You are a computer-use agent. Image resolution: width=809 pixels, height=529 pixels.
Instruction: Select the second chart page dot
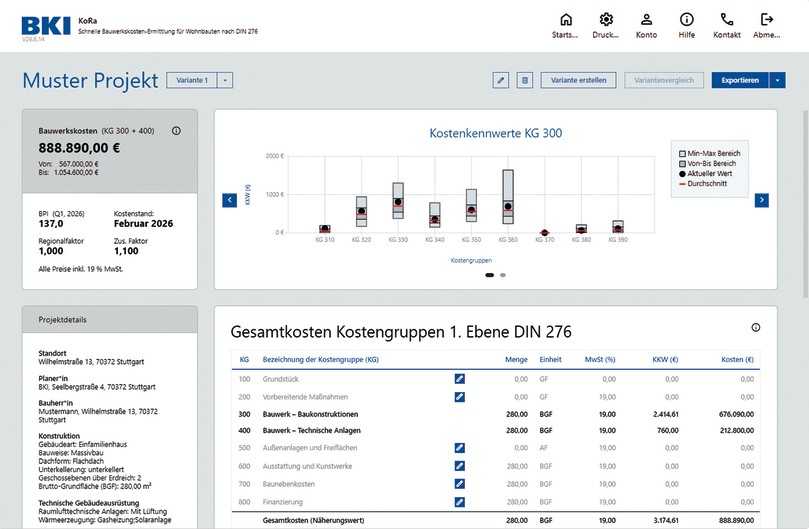tap(503, 275)
